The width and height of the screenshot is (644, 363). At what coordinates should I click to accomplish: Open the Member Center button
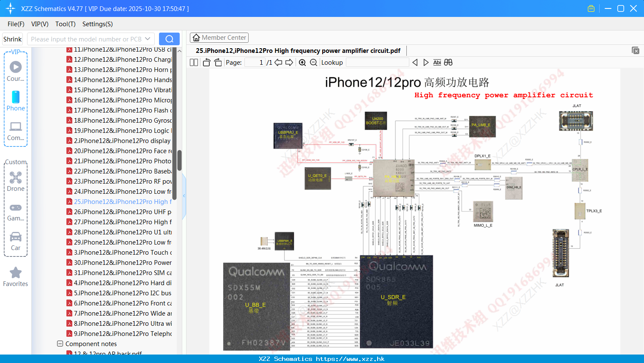tap(219, 38)
